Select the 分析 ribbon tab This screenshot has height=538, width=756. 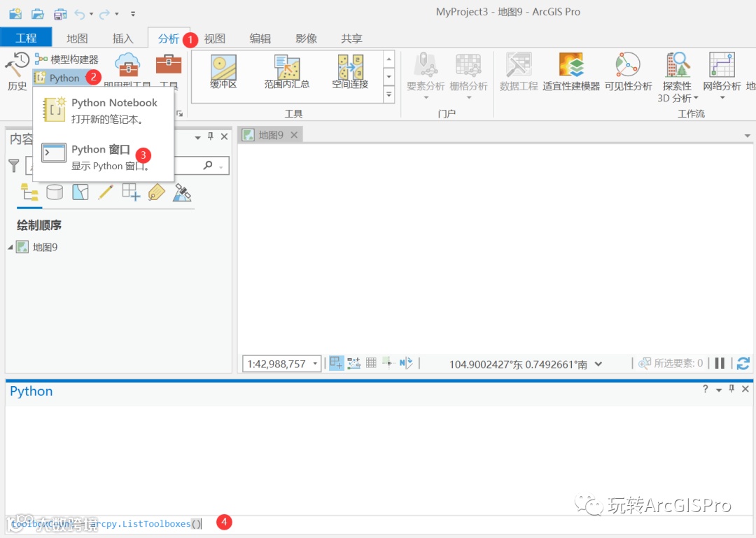point(168,38)
